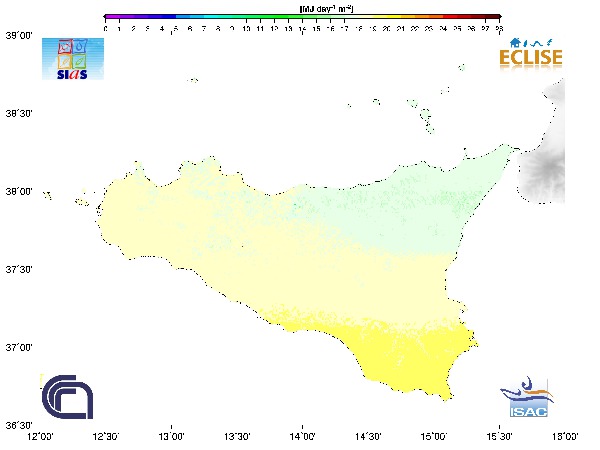This screenshot has width=600, height=450.
Task: Click the 37°00' latitude label
Action: pyautogui.click(x=18, y=348)
